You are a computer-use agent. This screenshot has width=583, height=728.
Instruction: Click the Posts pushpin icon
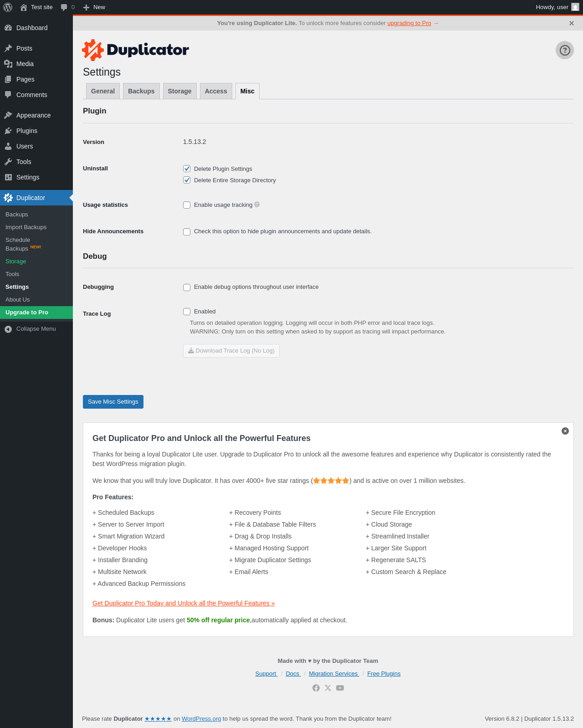point(8,48)
